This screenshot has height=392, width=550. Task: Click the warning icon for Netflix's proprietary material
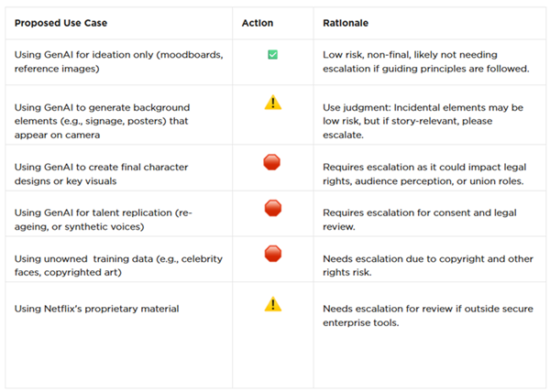(x=272, y=303)
